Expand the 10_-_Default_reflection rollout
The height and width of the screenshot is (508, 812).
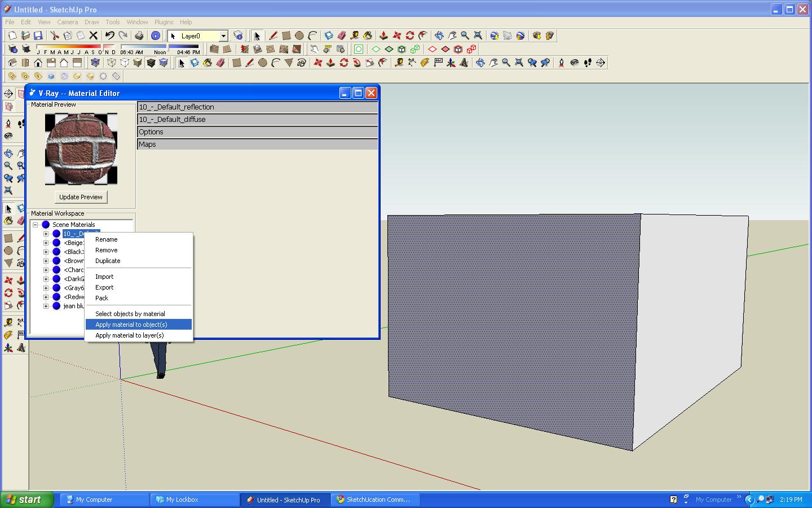(x=257, y=107)
